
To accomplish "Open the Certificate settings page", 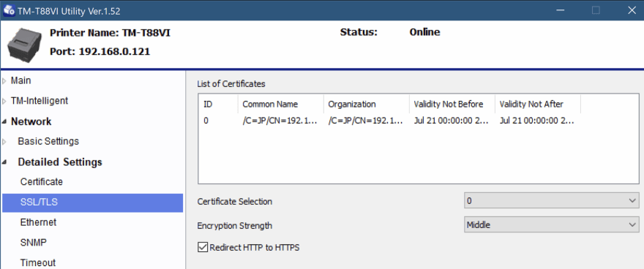I will pyautogui.click(x=42, y=182).
